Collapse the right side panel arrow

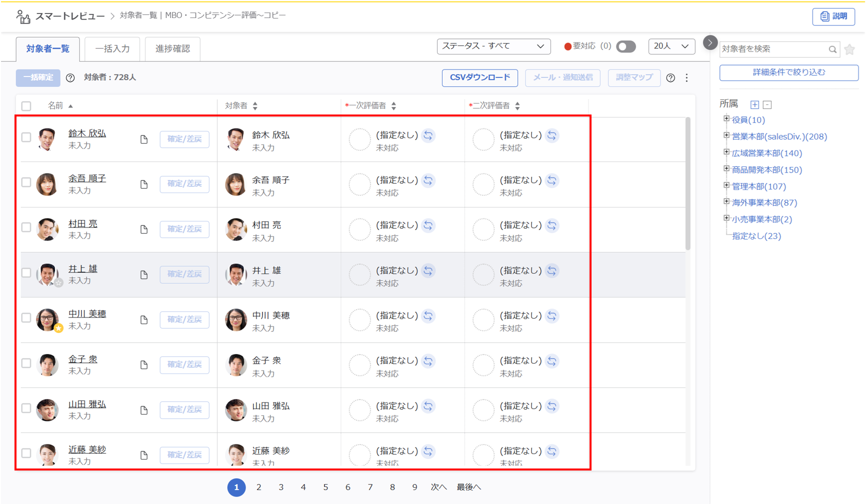pyautogui.click(x=709, y=43)
